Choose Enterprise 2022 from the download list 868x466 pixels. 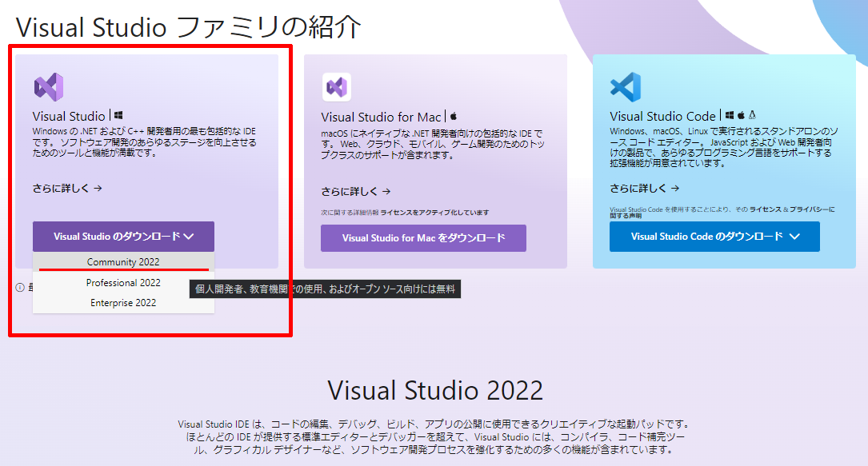tap(123, 303)
